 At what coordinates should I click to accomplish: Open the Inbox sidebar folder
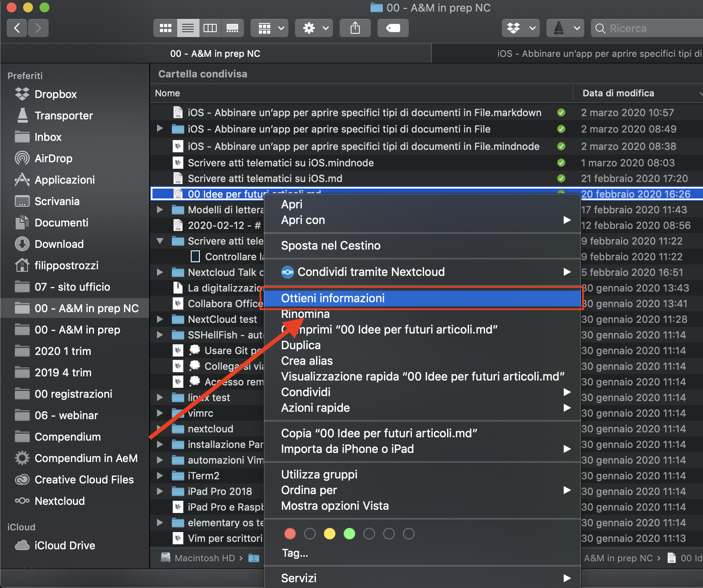tap(48, 137)
